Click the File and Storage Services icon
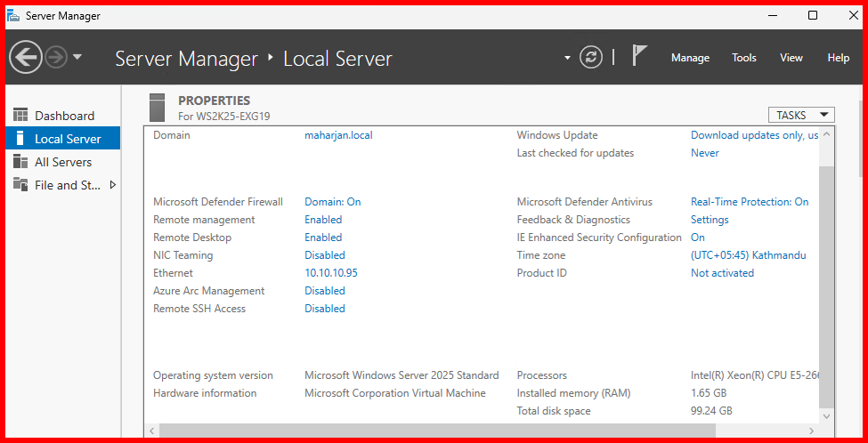Image resolution: width=868 pixels, height=443 pixels. coord(20,185)
